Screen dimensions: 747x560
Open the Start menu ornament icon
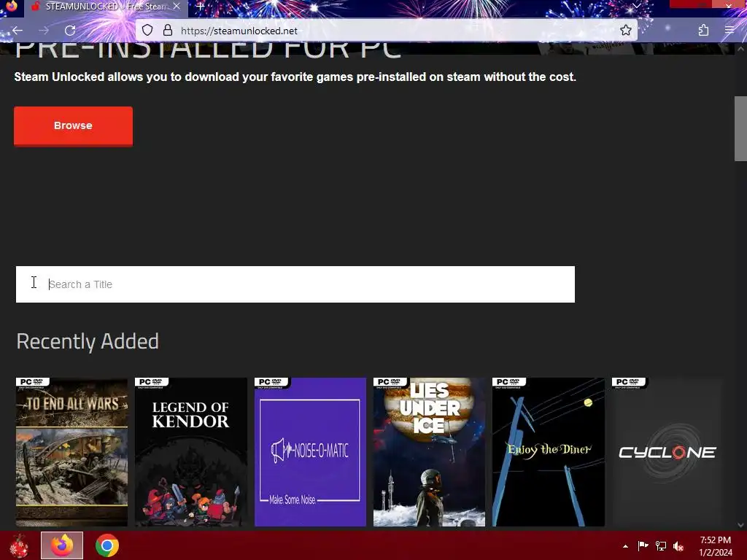pos(19,545)
